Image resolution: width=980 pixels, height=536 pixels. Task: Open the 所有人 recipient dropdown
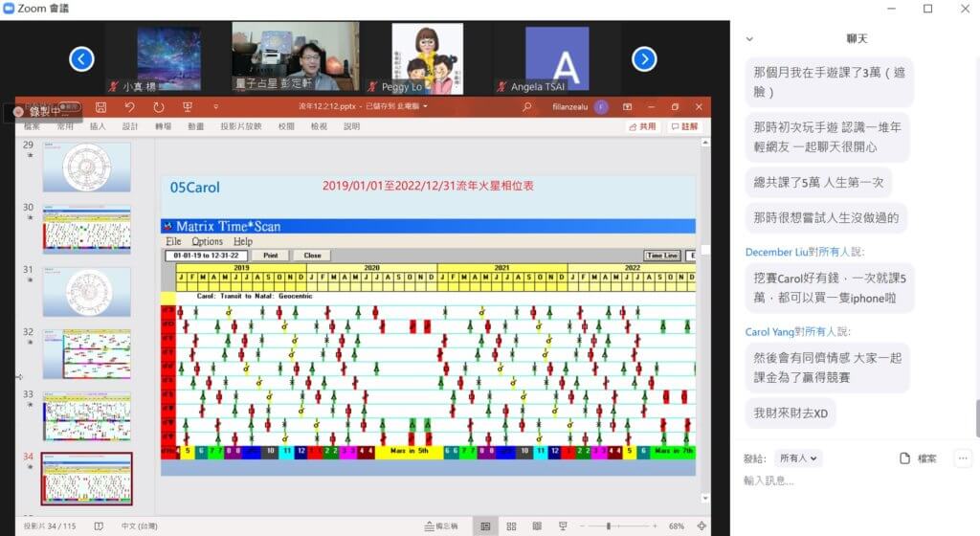798,458
